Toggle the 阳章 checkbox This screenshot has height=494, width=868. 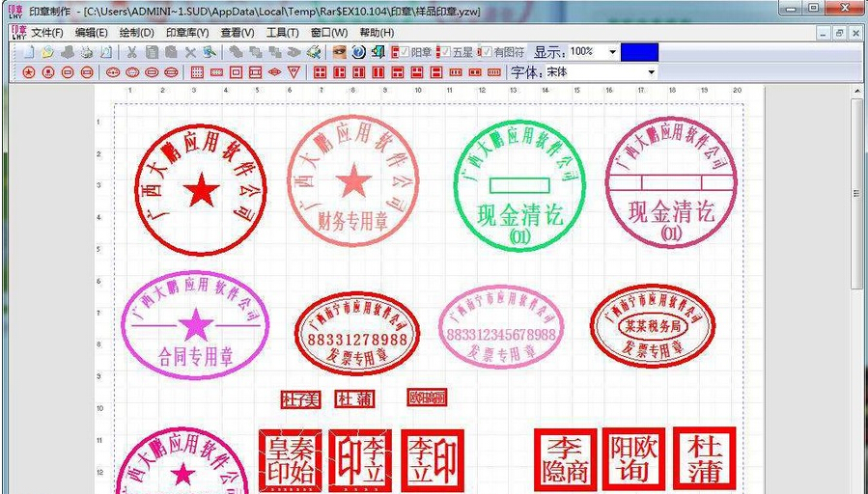405,52
